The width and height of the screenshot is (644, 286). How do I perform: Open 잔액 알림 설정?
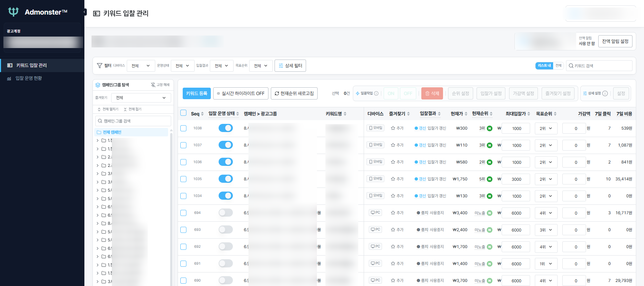pos(615,41)
